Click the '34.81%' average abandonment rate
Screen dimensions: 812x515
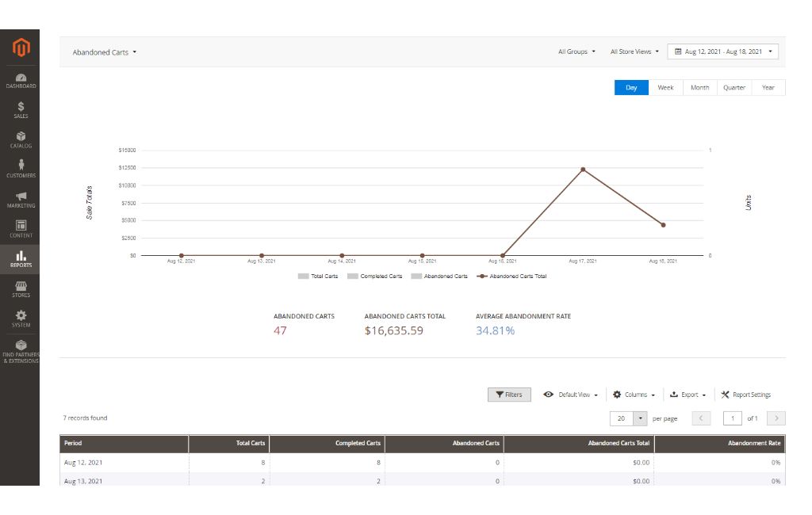495,330
